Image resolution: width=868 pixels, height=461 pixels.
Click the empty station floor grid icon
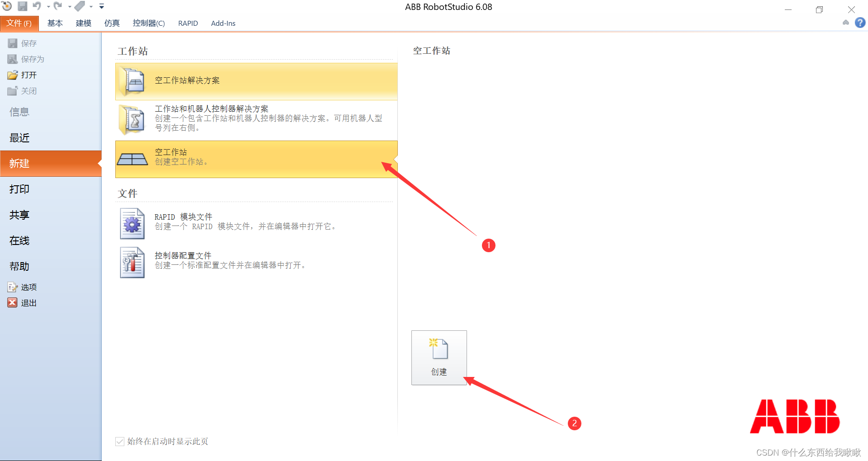[x=132, y=159]
